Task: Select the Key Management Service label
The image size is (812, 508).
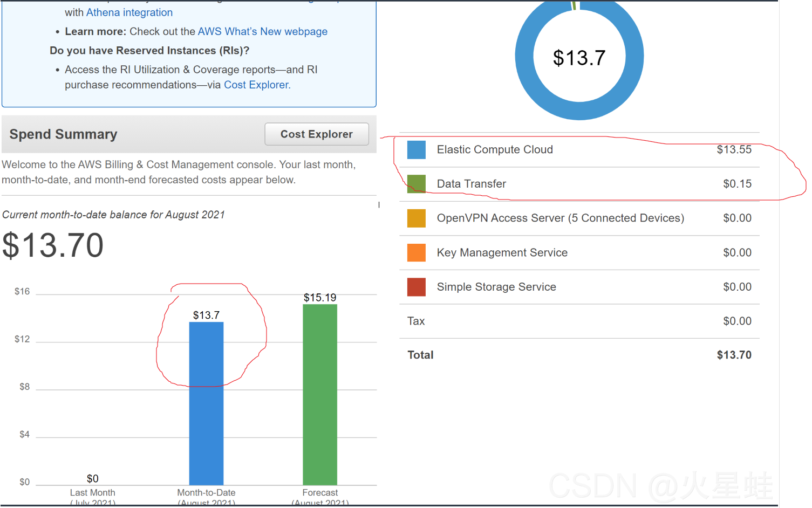Action: (x=502, y=252)
